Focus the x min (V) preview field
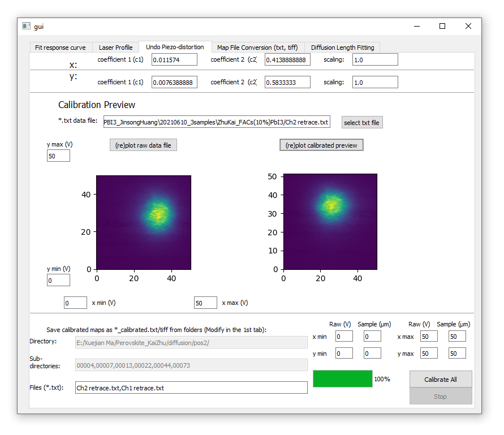The image size is (504, 435). [76, 303]
